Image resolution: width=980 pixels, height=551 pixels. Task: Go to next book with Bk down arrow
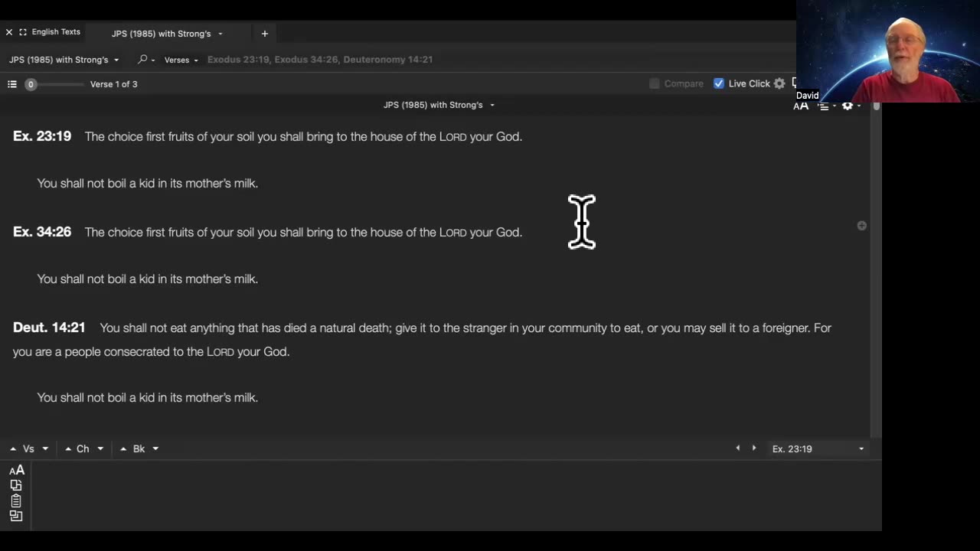pyautogui.click(x=155, y=449)
